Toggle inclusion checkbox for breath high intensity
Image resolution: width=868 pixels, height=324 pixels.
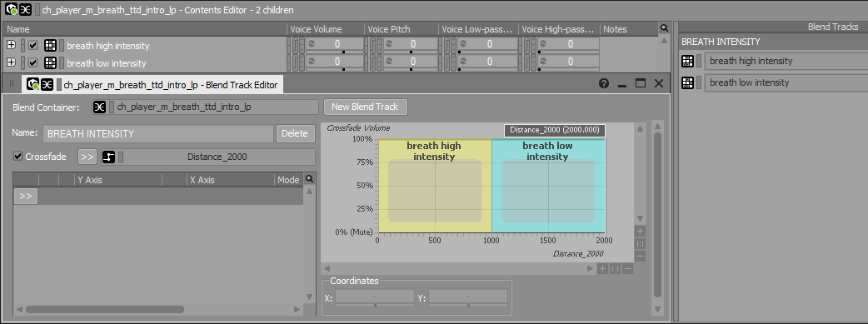click(x=33, y=46)
